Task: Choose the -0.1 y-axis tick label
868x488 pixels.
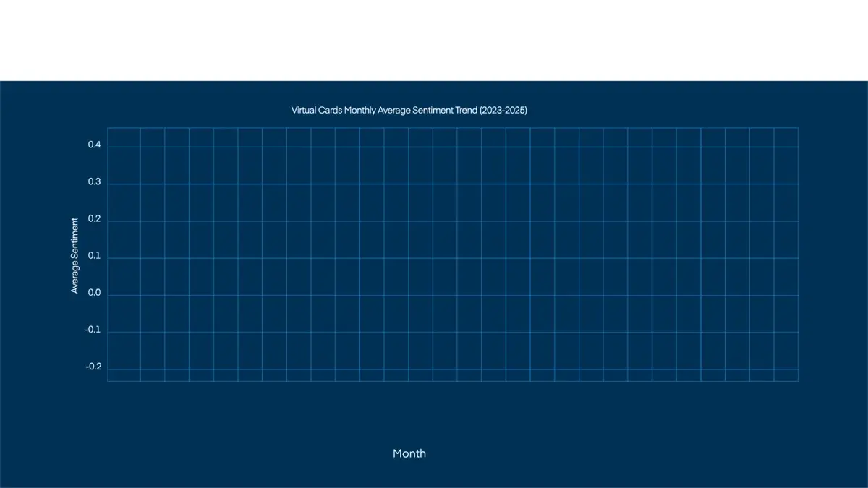Action: (x=93, y=330)
